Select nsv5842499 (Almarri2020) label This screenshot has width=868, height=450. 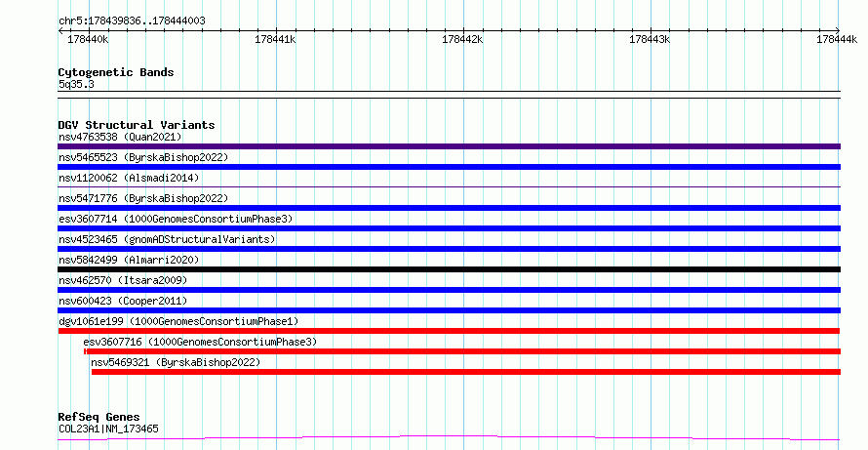(x=129, y=260)
